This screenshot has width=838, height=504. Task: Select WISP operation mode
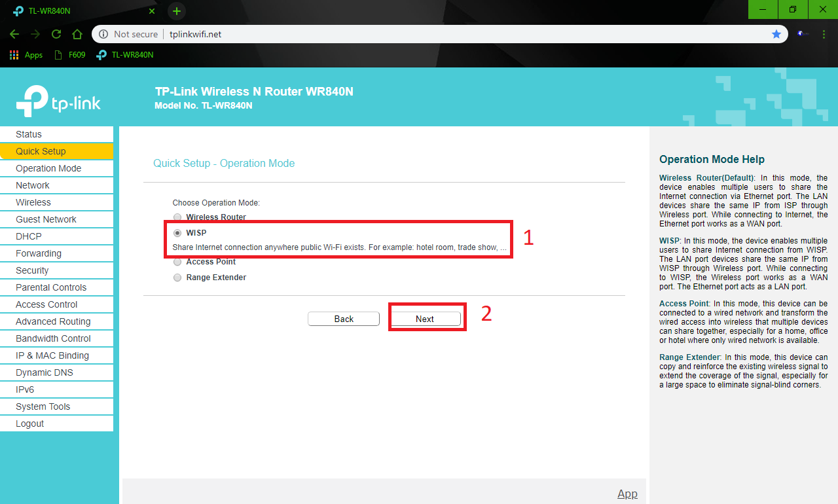click(177, 233)
